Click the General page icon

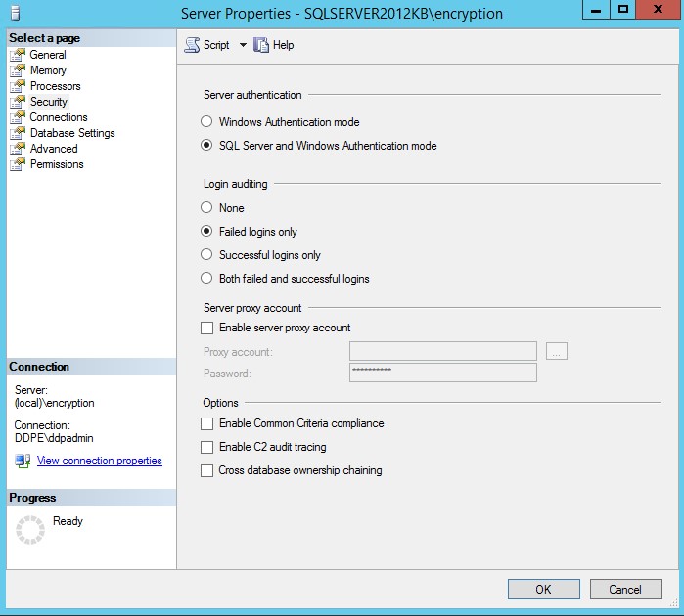[x=18, y=55]
